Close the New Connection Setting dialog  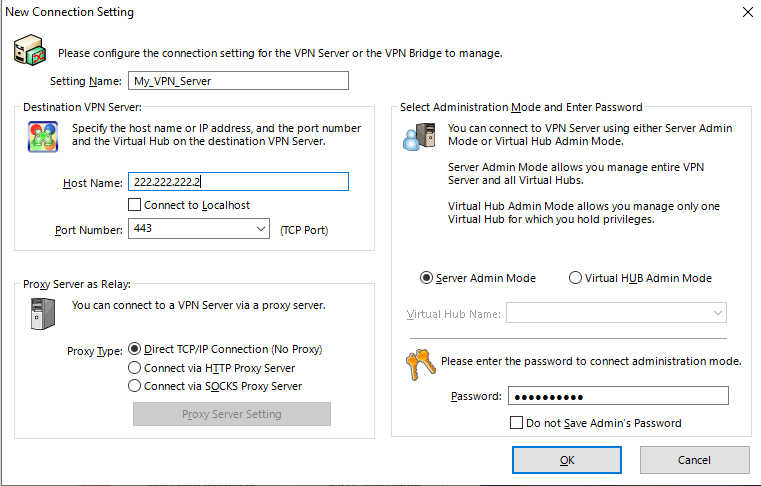pyautogui.click(x=748, y=12)
